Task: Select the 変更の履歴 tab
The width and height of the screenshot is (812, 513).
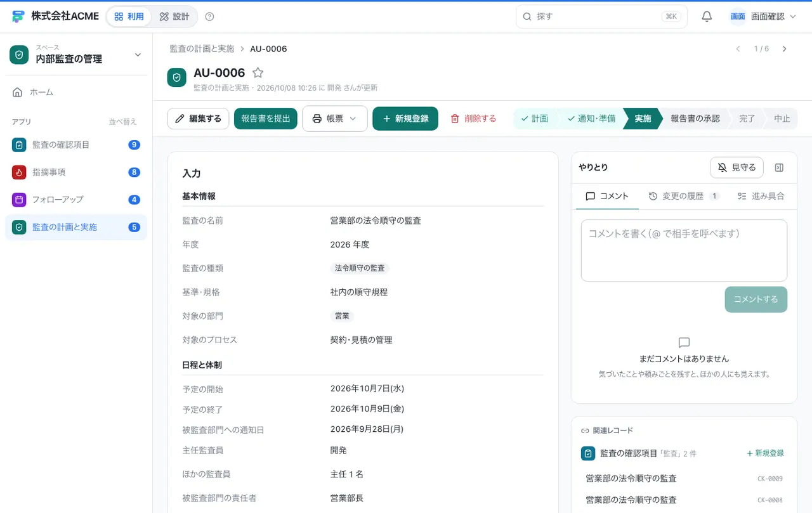Action: pyautogui.click(x=684, y=196)
